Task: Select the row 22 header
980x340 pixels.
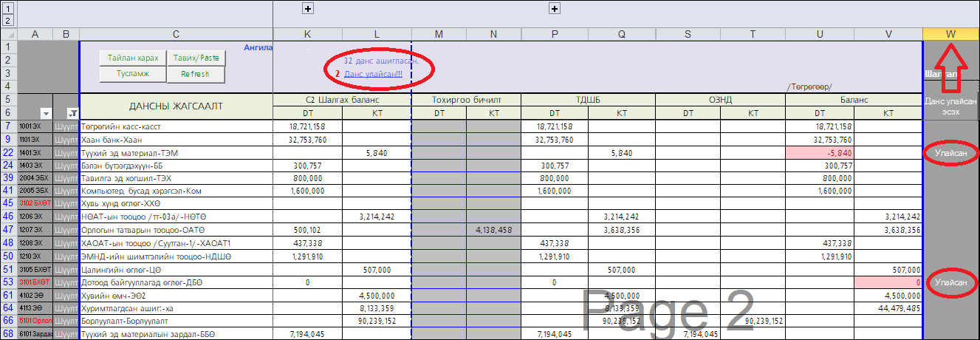Action: point(8,152)
